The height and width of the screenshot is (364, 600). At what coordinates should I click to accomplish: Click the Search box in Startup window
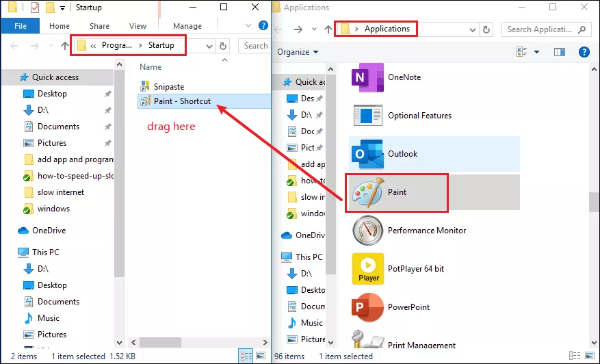point(255,46)
